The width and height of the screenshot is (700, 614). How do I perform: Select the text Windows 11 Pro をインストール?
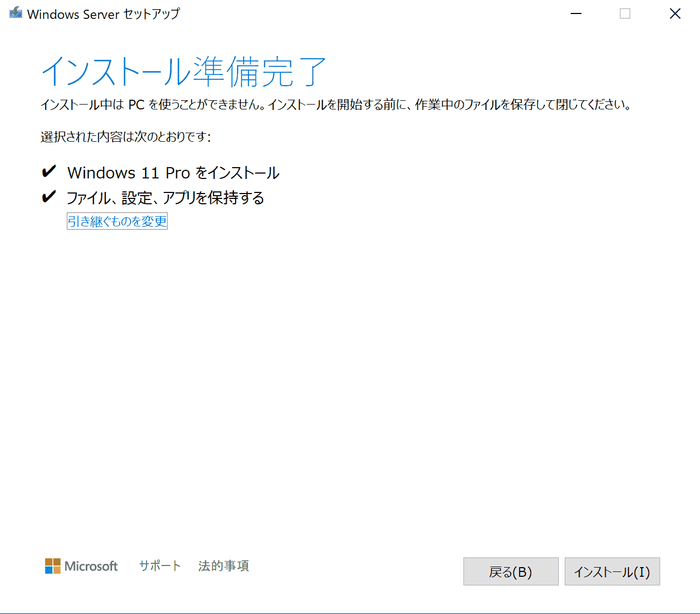point(174,173)
